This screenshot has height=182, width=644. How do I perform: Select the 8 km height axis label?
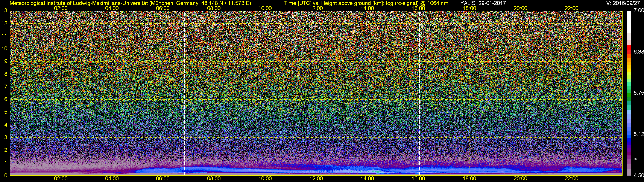point(6,74)
